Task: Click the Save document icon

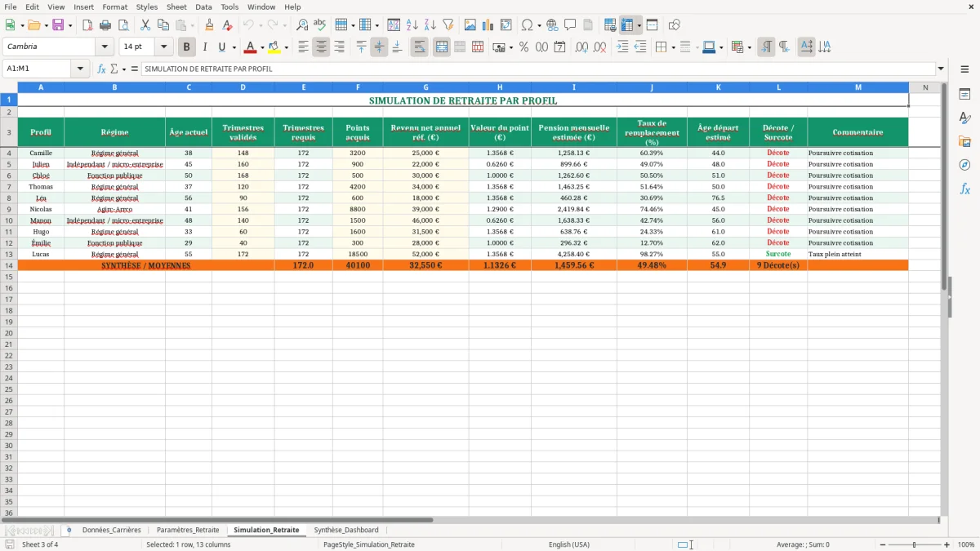Action: click(x=58, y=25)
